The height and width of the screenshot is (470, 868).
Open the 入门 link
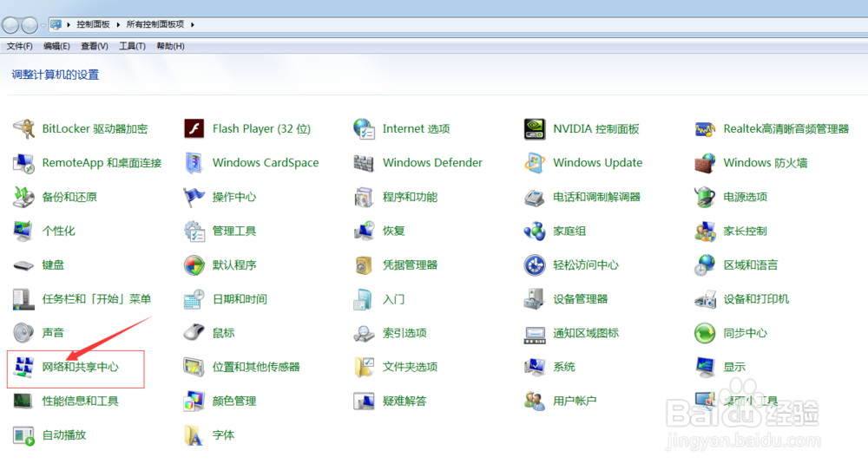coord(393,299)
